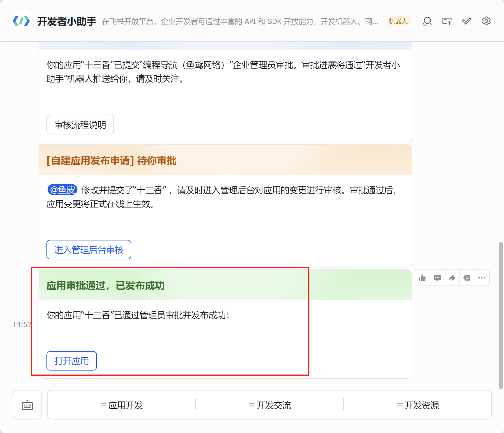Screen dimensions: 504x433
Task: Click 进入管理后台审核 button
Action: pyautogui.click(x=89, y=250)
